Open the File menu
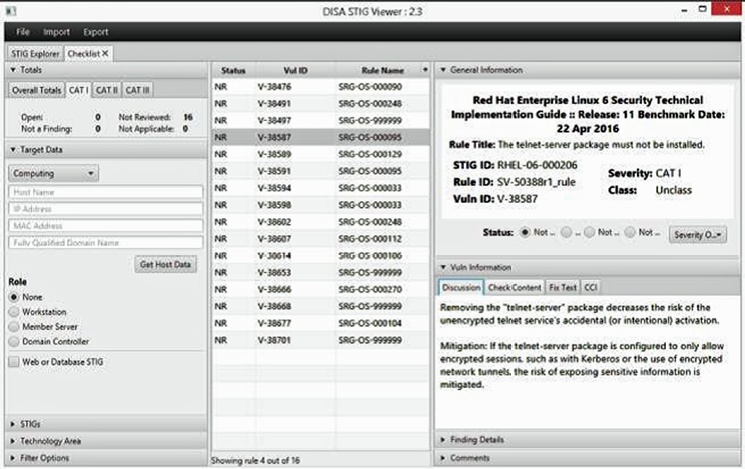This screenshot has height=469, width=745. (22, 32)
